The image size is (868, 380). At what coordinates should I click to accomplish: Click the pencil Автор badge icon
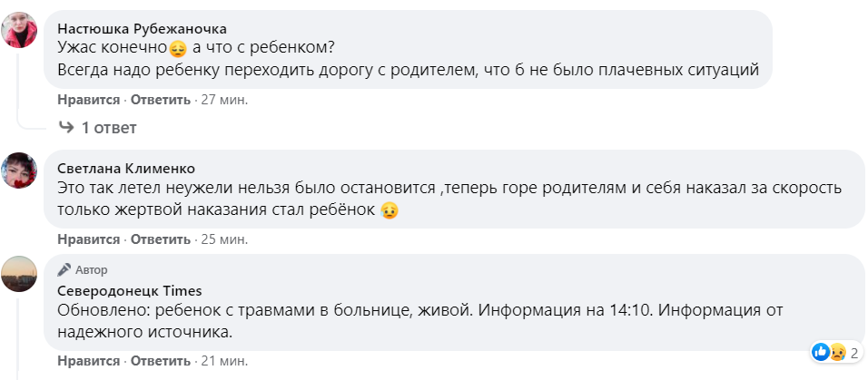click(64, 269)
